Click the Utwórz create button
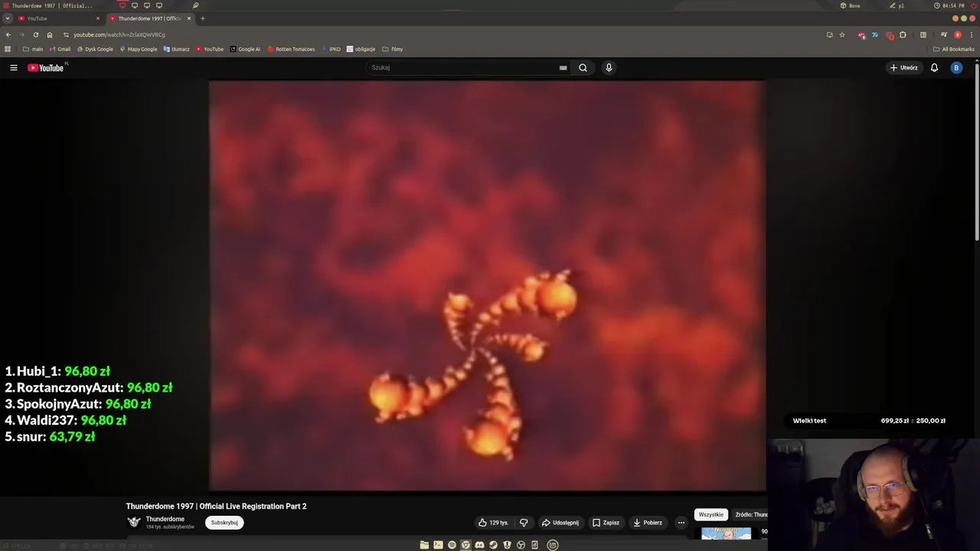This screenshot has height=551, width=980. (x=903, y=67)
